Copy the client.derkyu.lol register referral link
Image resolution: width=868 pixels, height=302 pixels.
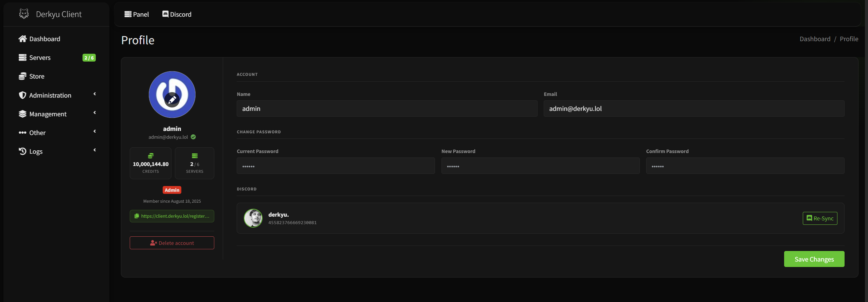click(x=172, y=216)
